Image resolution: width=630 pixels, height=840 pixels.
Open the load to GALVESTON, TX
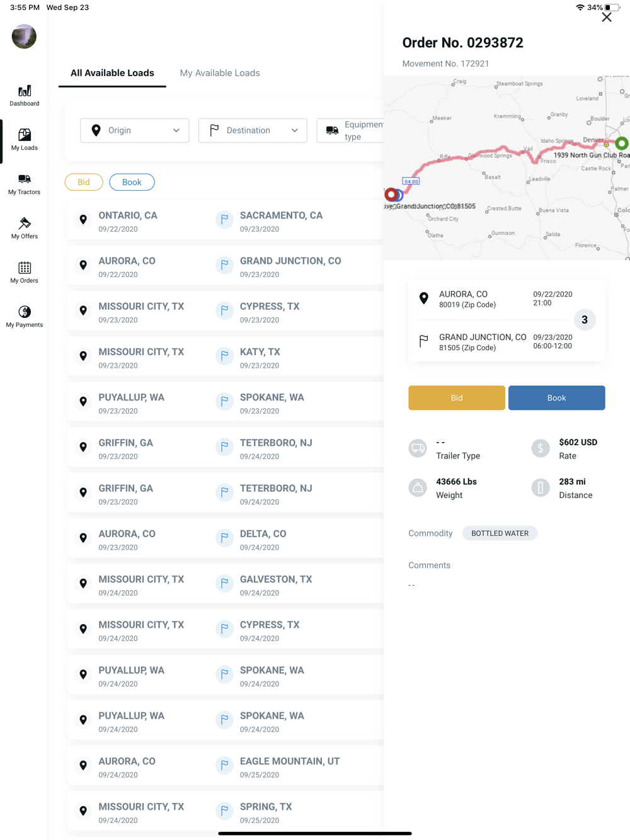pos(226,585)
